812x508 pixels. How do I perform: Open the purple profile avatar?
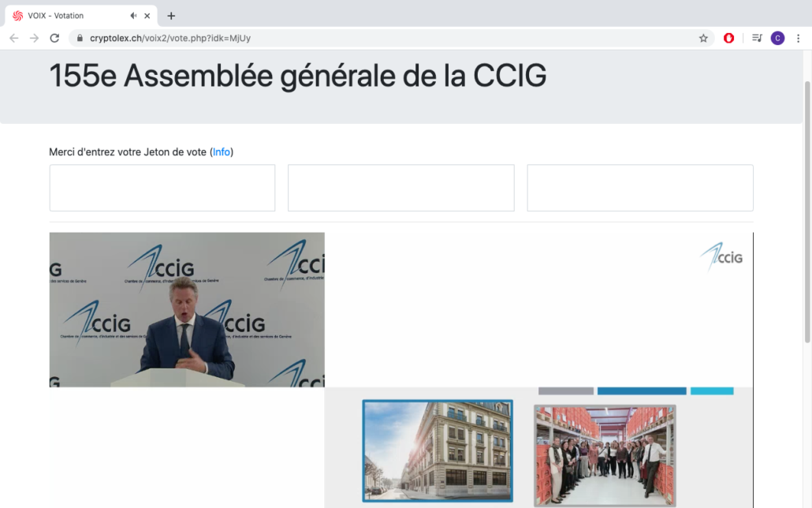pos(777,38)
